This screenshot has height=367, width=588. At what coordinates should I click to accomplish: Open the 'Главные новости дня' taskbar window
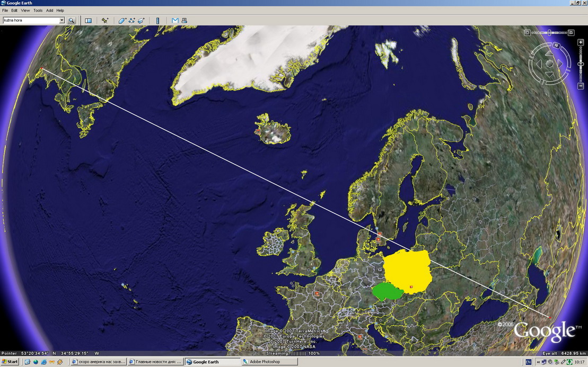pyautogui.click(x=155, y=362)
